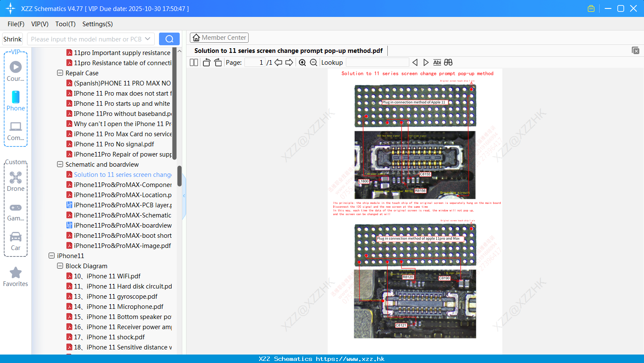The image size is (644, 363).
Task: Select Solution to 11 series screen change
Action: tap(119, 175)
